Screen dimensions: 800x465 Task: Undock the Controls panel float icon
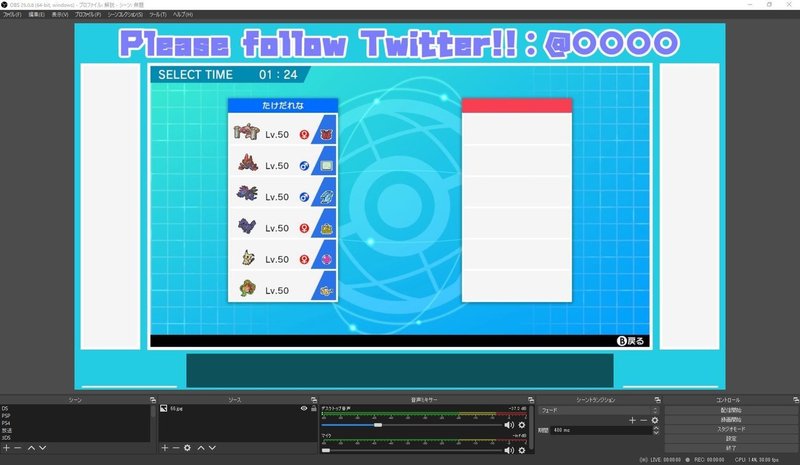[795, 400]
